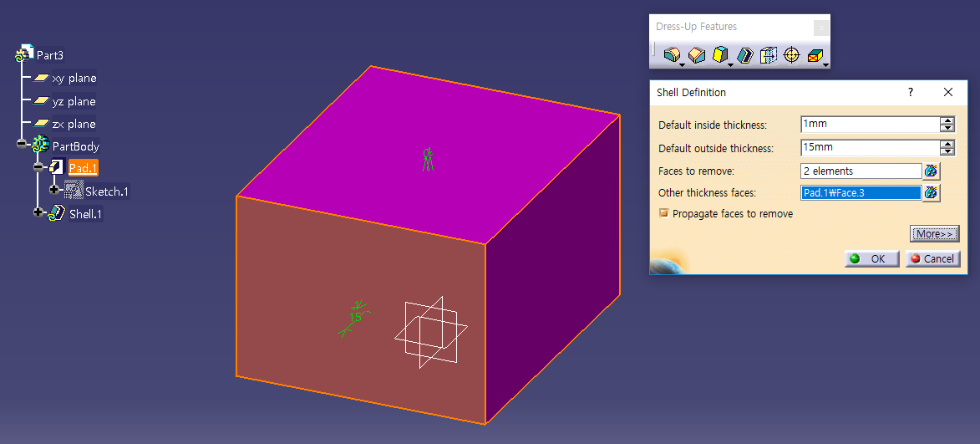Viewport: 980px width, 444px height.
Task: Select zx plane in the tree
Action: (74, 124)
